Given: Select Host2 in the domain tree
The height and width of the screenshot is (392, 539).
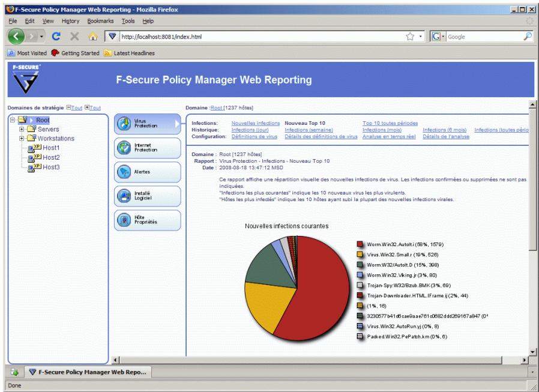Looking at the screenshot, I should coord(51,157).
